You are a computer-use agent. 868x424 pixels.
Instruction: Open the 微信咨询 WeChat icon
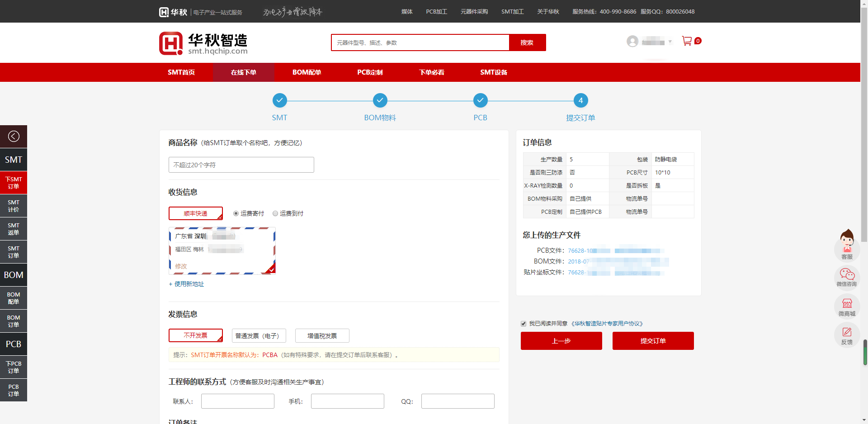(x=847, y=277)
